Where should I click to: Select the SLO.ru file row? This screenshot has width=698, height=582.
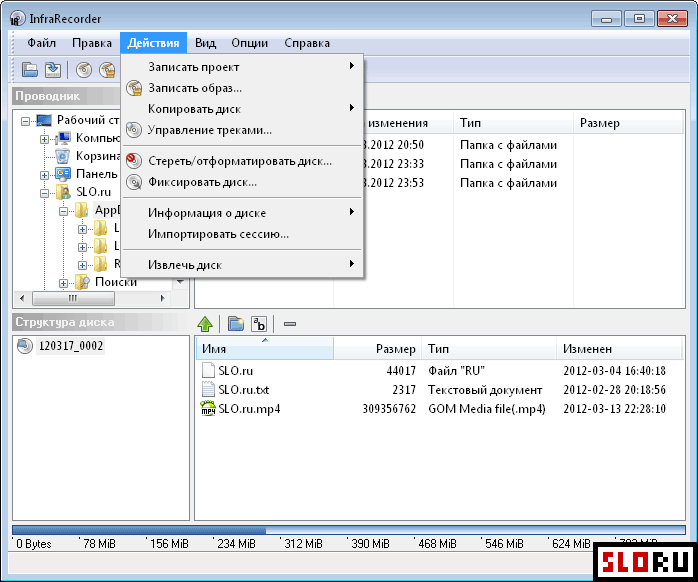438,370
